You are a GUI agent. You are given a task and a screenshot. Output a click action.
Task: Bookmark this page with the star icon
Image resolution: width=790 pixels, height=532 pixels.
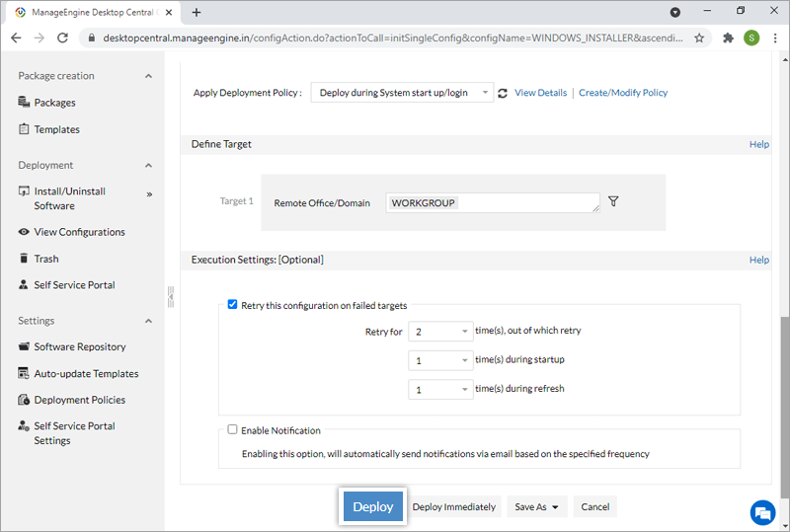coord(699,38)
